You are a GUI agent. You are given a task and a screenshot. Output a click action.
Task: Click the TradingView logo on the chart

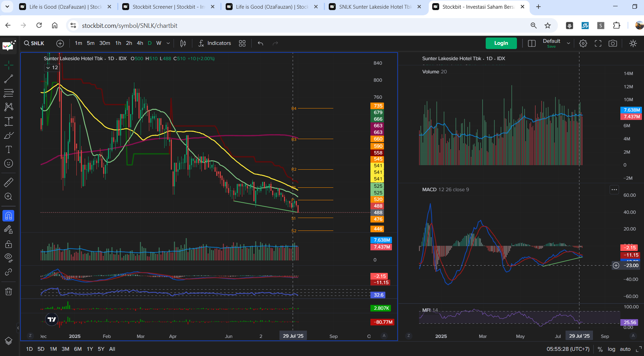(x=52, y=319)
